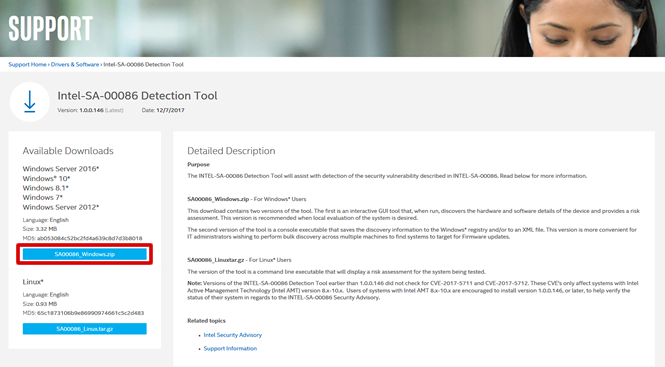
Task: Go to Drivers & Software breadcrumb
Action: (75, 64)
